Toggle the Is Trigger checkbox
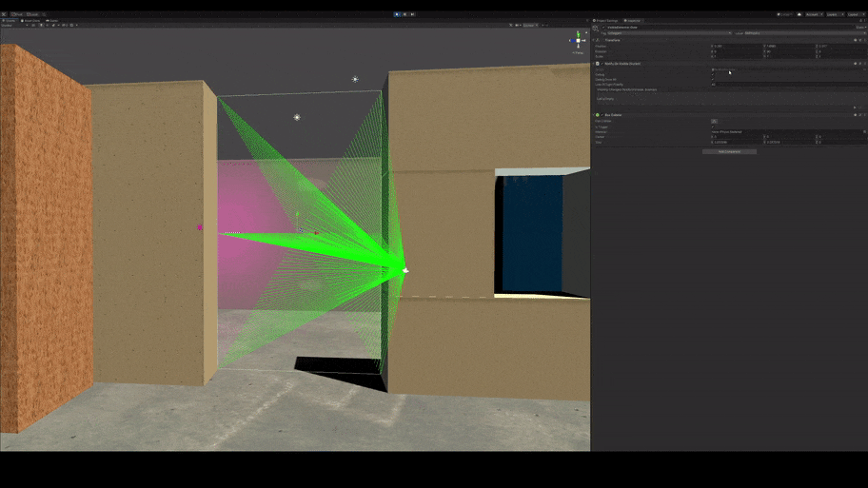868x488 pixels. pos(713,127)
